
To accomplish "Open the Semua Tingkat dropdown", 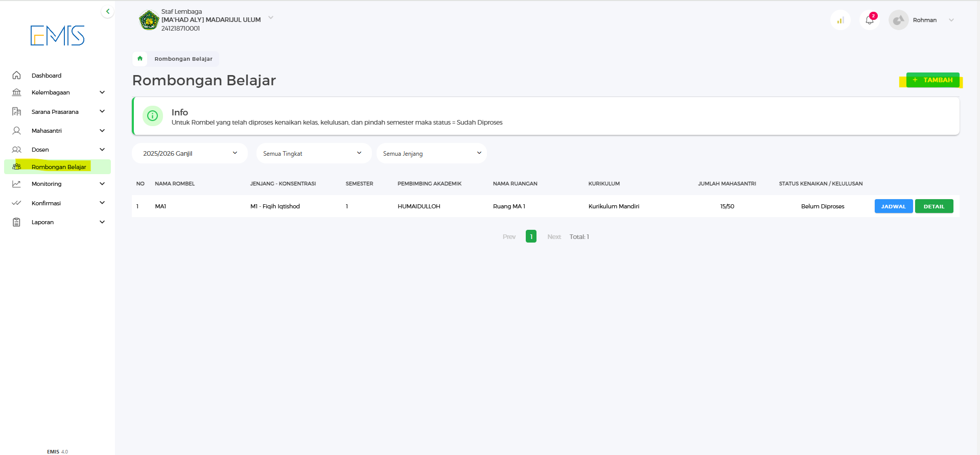I will pyautogui.click(x=313, y=153).
